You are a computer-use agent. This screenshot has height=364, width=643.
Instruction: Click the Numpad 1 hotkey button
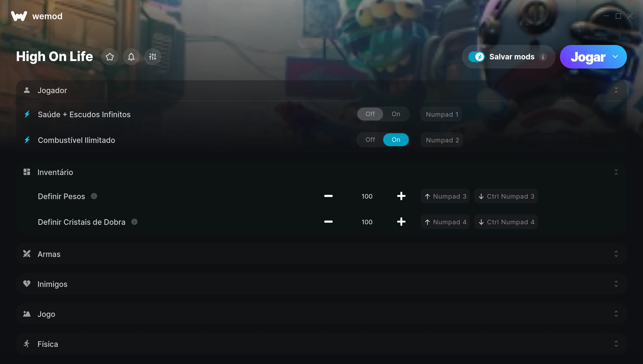[x=441, y=114]
